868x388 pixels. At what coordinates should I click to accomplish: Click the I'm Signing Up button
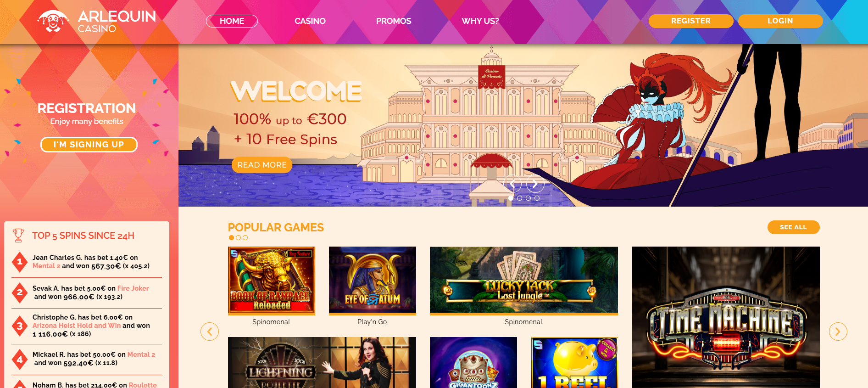pos(89,145)
